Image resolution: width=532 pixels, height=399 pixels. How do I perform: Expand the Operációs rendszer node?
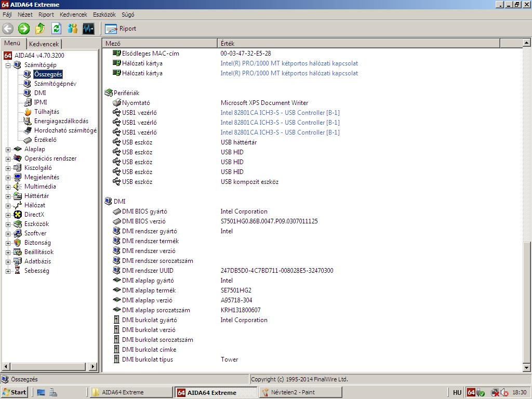click(x=8, y=159)
